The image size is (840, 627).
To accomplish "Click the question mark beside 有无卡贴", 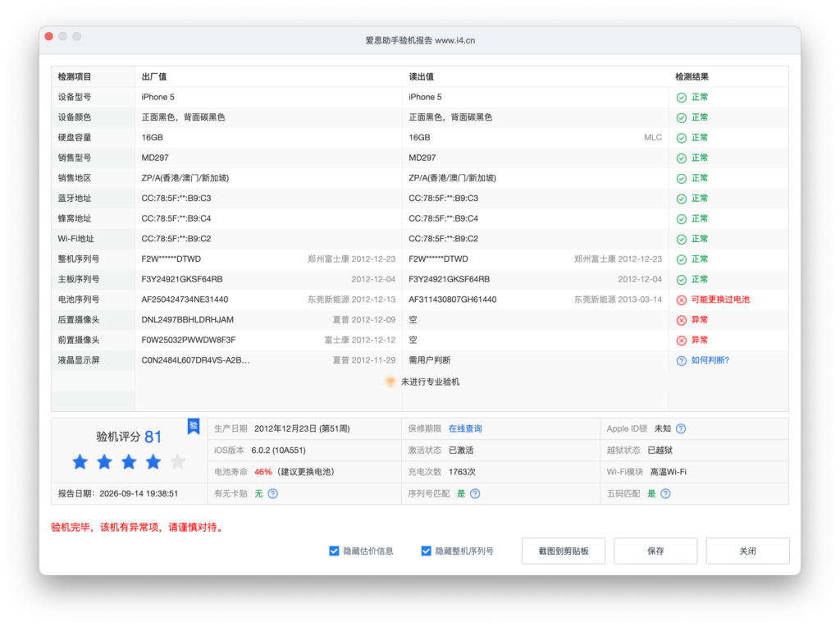I will [x=272, y=493].
